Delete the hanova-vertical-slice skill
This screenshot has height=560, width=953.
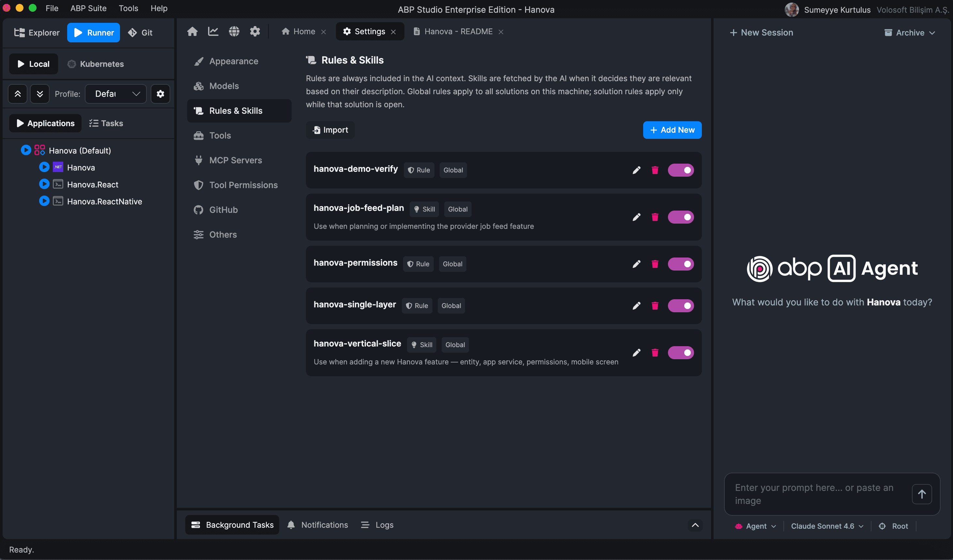pos(655,353)
